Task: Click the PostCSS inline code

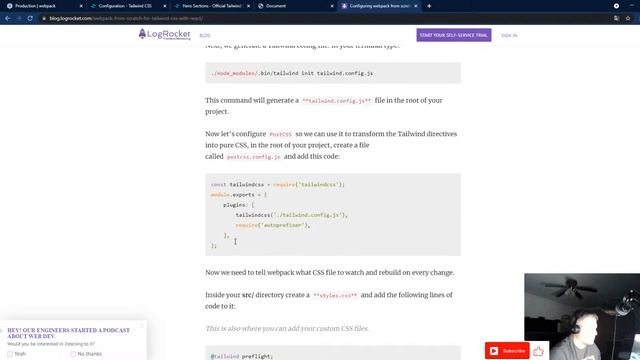Action: click(x=280, y=134)
